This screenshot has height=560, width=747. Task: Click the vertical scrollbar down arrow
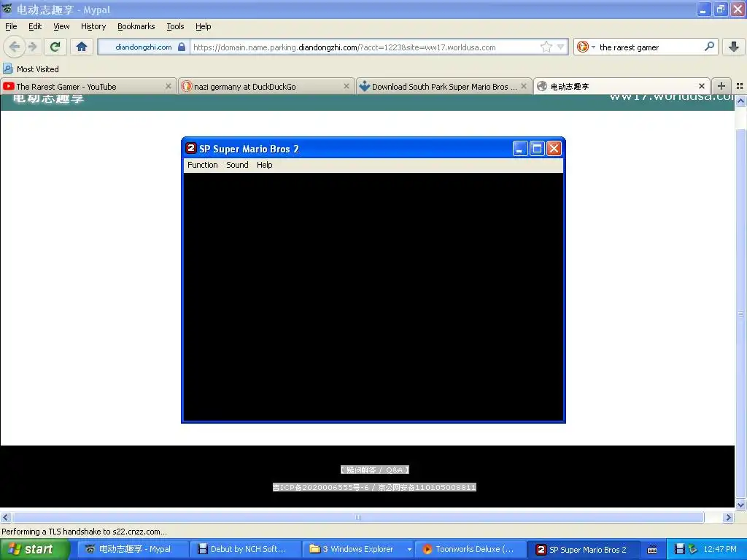click(740, 505)
